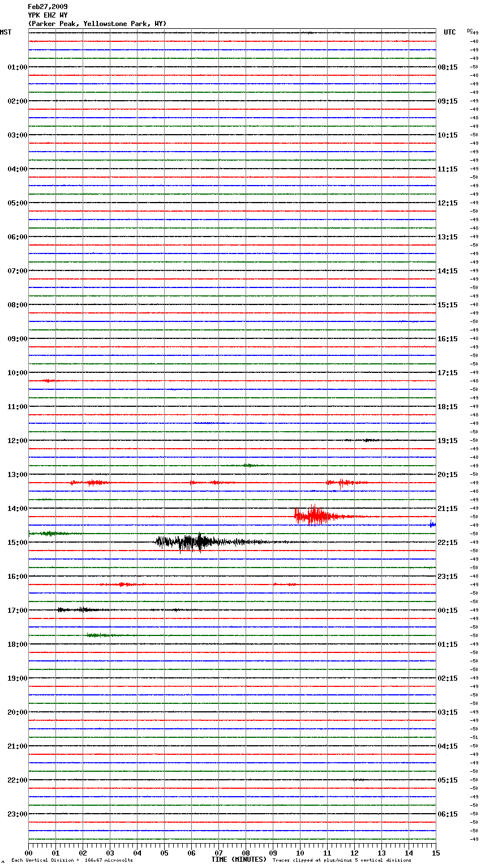This screenshot has height=868, width=481.
Task: Select the Traces clipped at plus/minus 5 note
Action: [342, 861]
